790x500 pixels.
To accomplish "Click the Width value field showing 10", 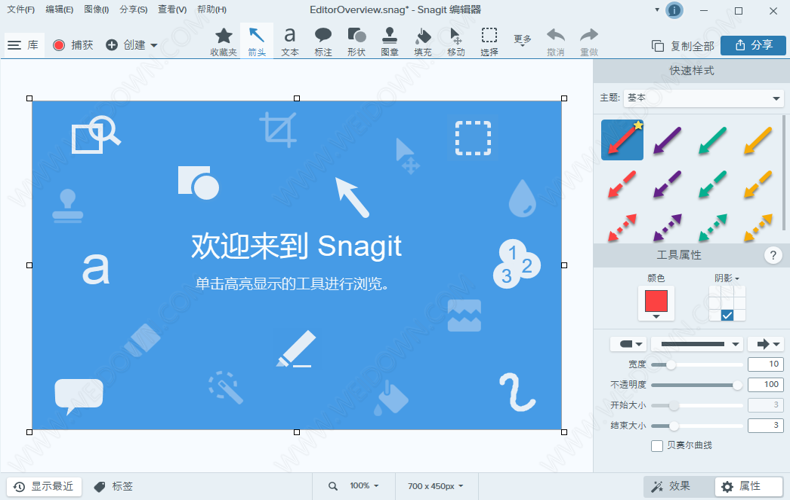I will 766,364.
